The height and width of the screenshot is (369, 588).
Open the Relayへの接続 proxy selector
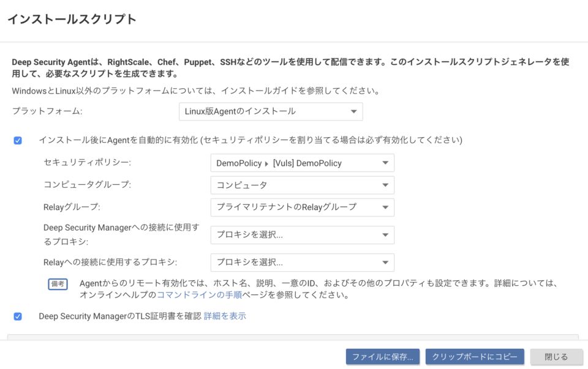(x=302, y=262)
